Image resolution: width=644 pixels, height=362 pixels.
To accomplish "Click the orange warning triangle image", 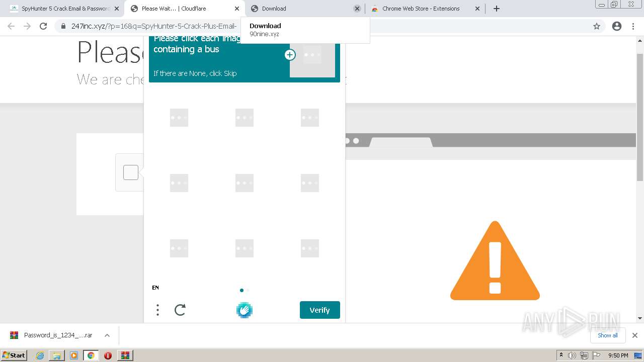I will pos(495,260).
